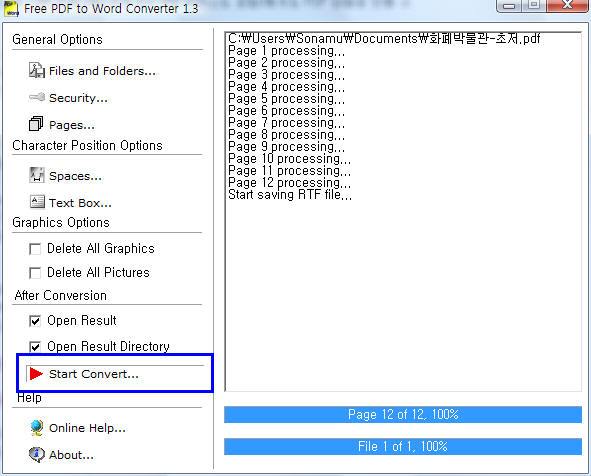Open the About dialog link
Image resolution: width=591 pixels, height=476 pixels.
click(x=71, y=455)
